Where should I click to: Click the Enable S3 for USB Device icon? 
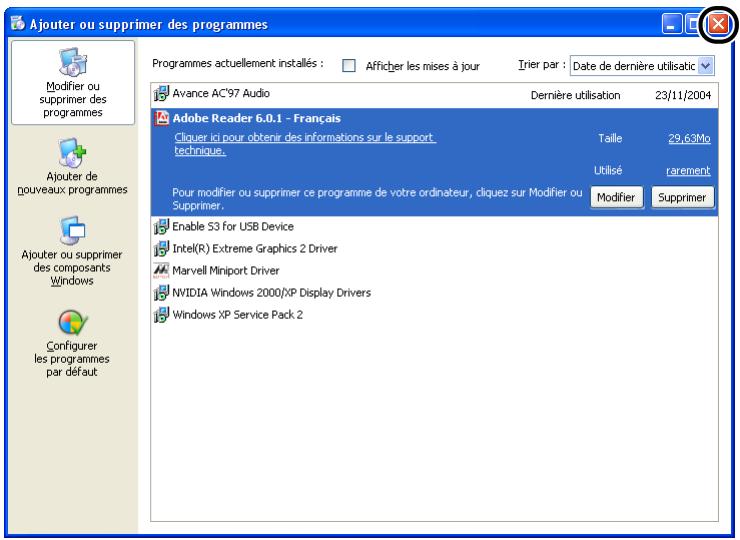point(161,227)
